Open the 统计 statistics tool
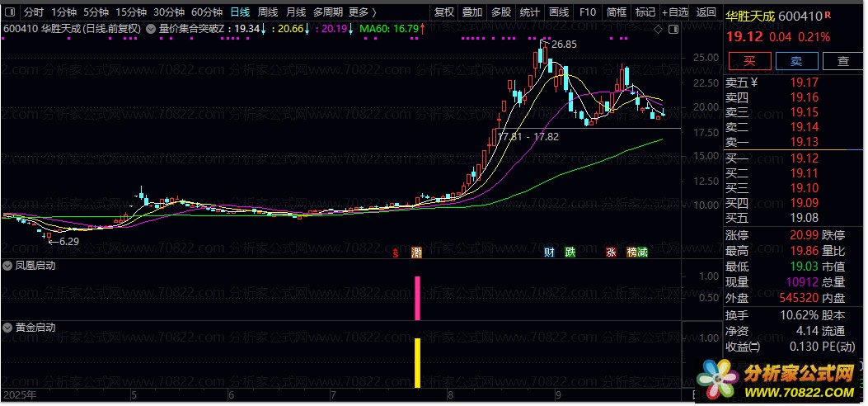868x406 pixels. pyautogui.click(x=530, y=12)
